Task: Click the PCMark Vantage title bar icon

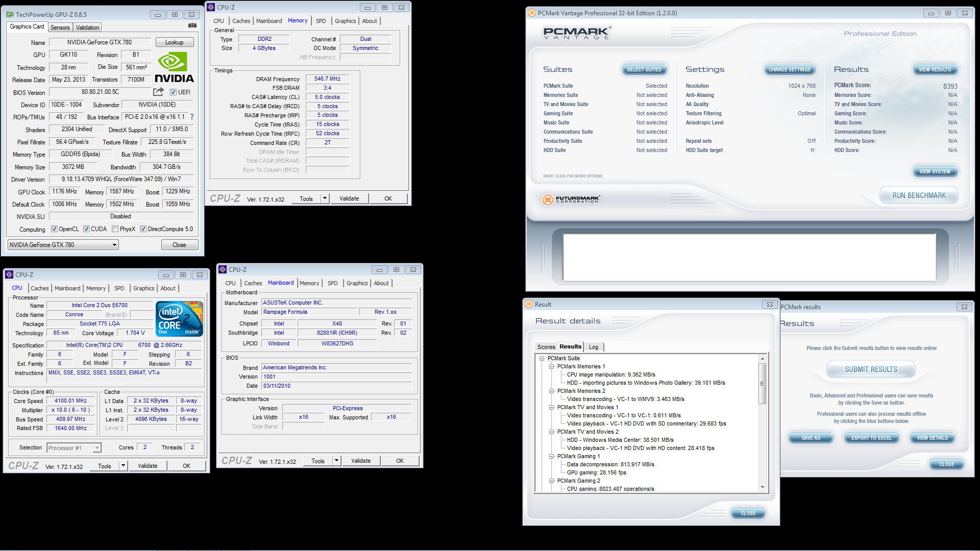Action: pos(531,13)
